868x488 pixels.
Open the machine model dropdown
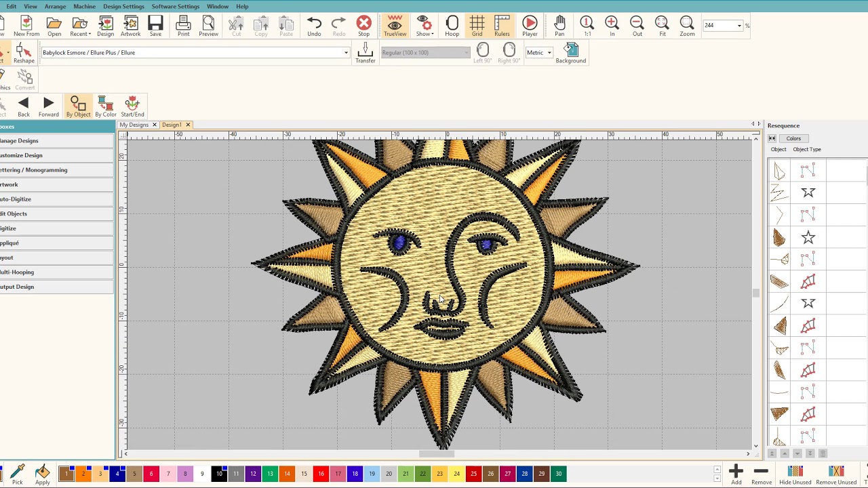pos(346,52)
